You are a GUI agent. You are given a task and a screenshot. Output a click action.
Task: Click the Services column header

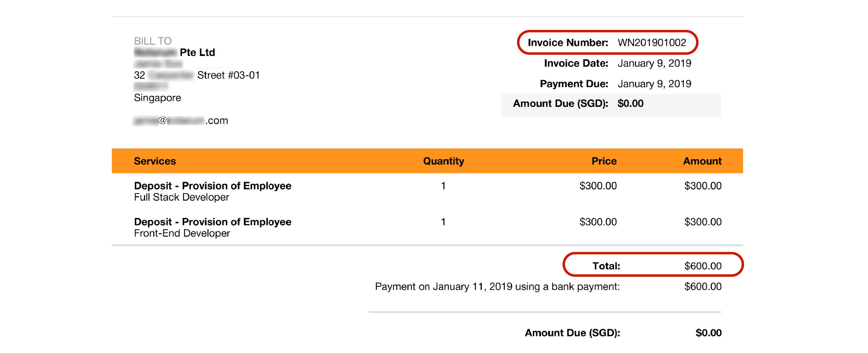click(x=155, y=161)
